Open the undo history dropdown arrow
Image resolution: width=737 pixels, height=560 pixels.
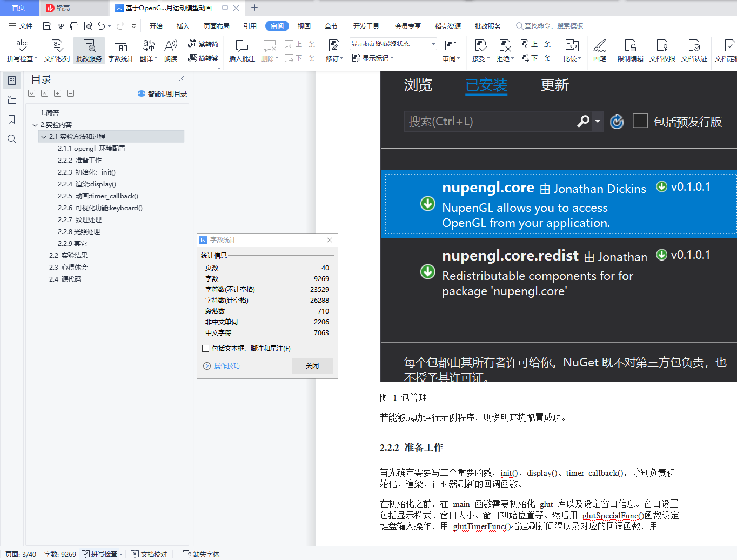[x=109, y=26]
